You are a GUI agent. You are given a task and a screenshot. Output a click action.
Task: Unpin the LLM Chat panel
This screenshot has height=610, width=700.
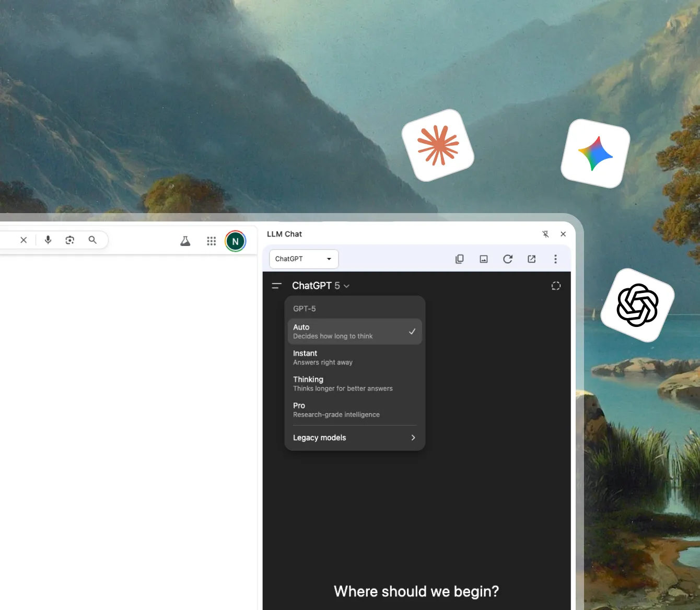pos(545,234)
